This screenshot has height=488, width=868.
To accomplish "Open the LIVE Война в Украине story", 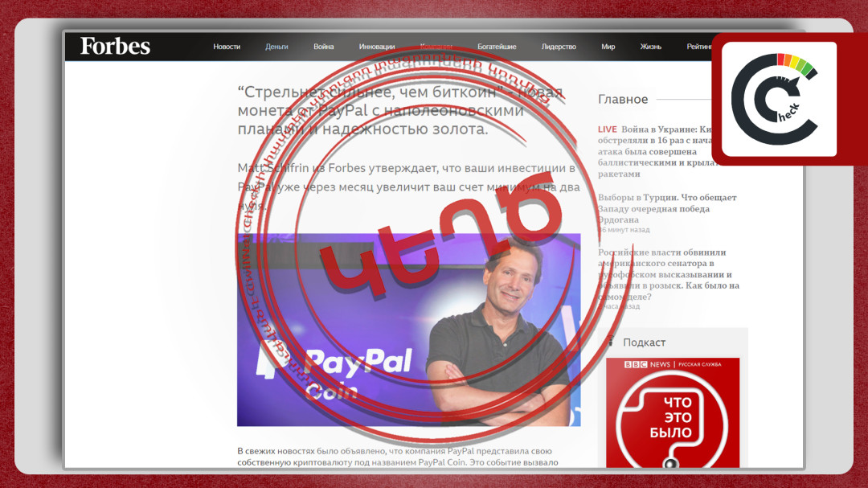I will tap(656, 151).
